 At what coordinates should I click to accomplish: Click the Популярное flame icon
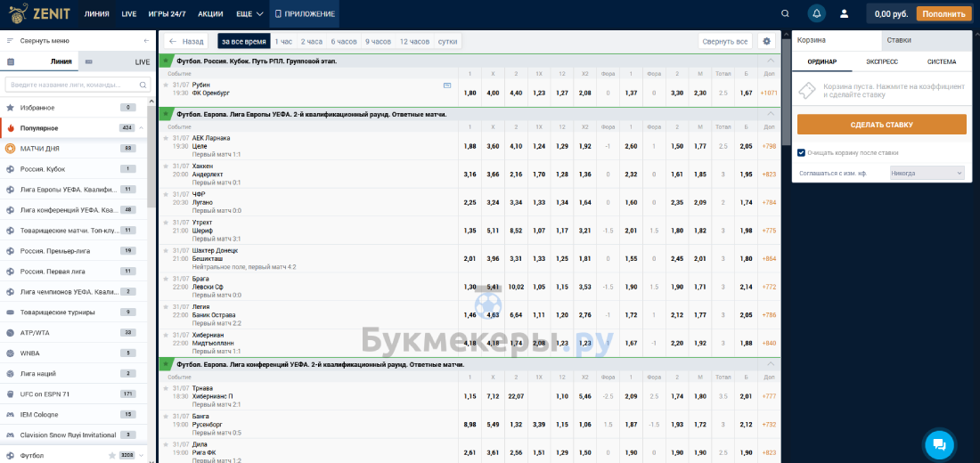point(10,128)
